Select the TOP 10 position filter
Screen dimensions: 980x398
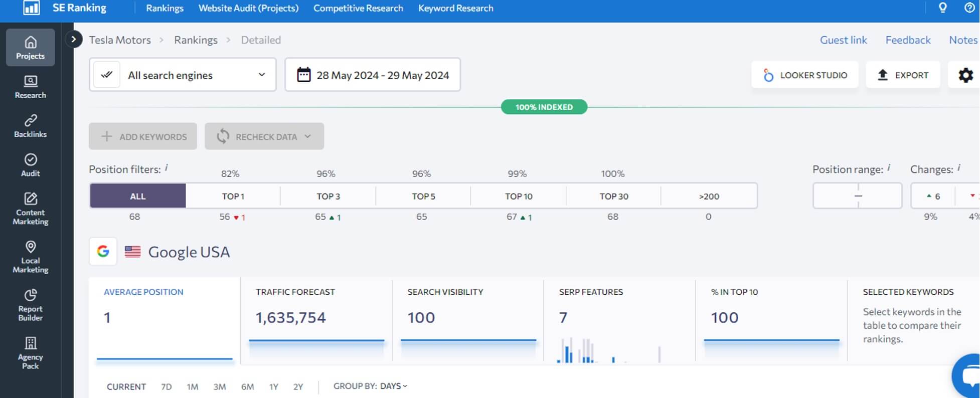519,196
